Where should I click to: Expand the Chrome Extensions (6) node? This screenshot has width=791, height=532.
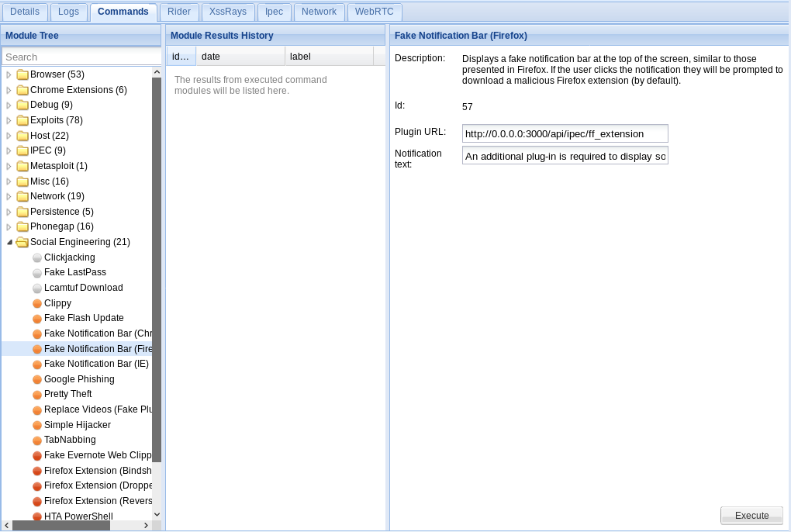click(x=9, y=90)
